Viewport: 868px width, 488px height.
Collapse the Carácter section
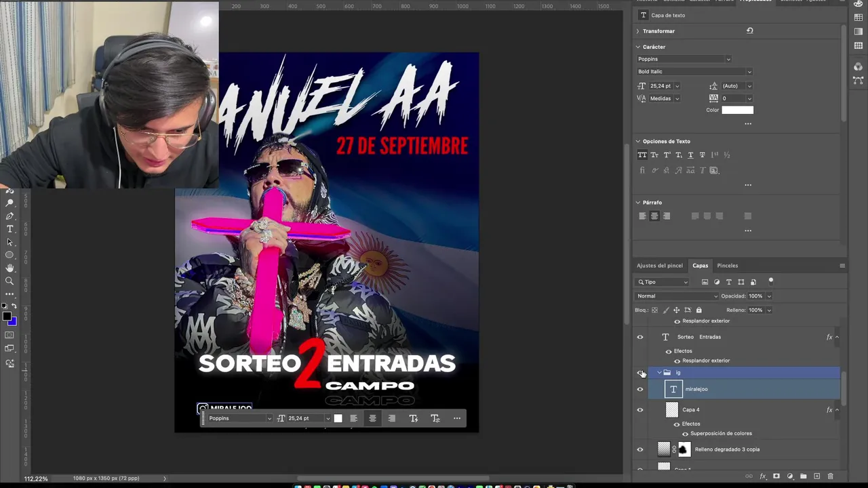pyautogui.click(x=637, y=47)
